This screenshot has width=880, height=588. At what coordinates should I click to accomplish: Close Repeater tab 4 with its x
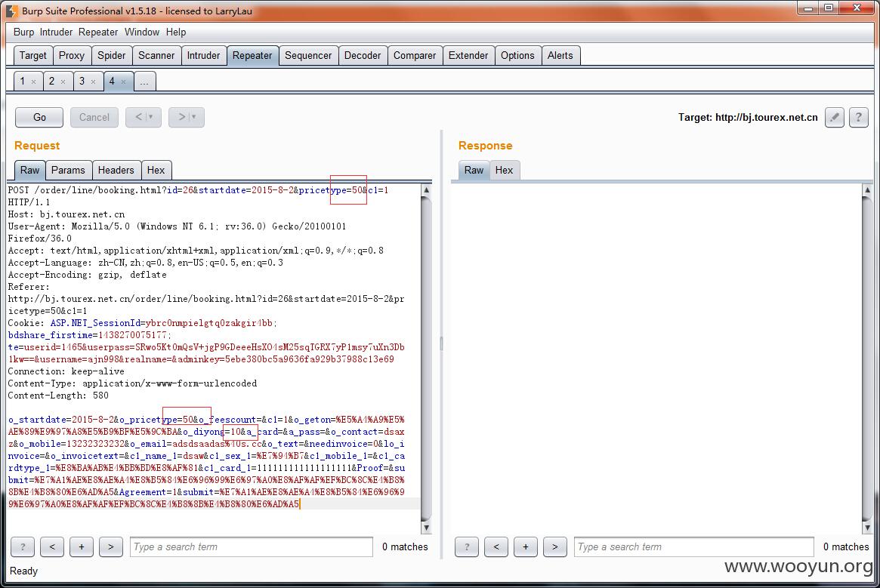pyautogui.click(x=123, y=82)
